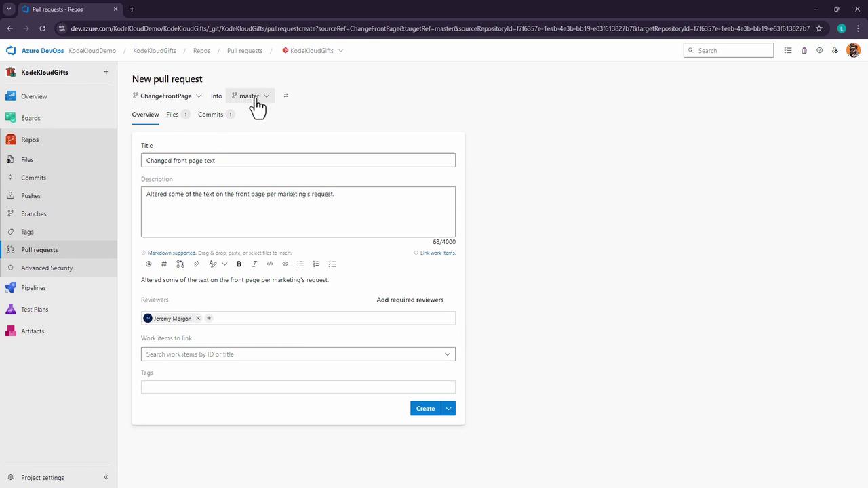Viewport: 868px width, 488px height.
Task: Insert code snippet with the code icon
Action: pos(270,264)
